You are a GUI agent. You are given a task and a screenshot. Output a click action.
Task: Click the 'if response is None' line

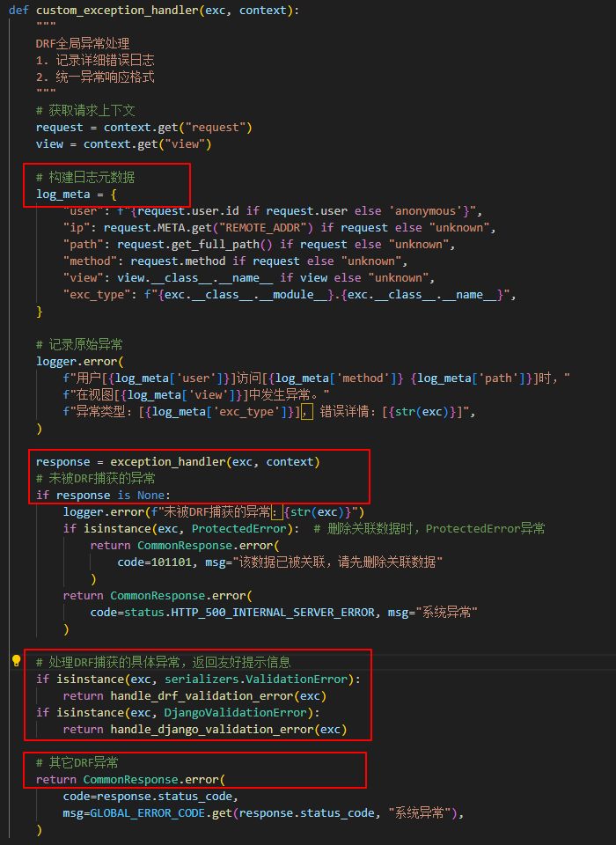tap(104, 496)
